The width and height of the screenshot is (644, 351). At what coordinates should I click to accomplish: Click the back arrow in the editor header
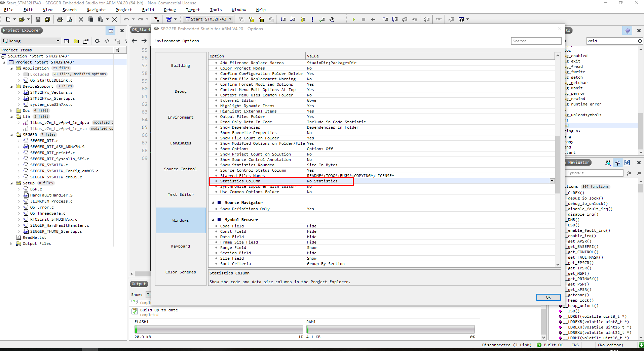[x=134, y=41]
